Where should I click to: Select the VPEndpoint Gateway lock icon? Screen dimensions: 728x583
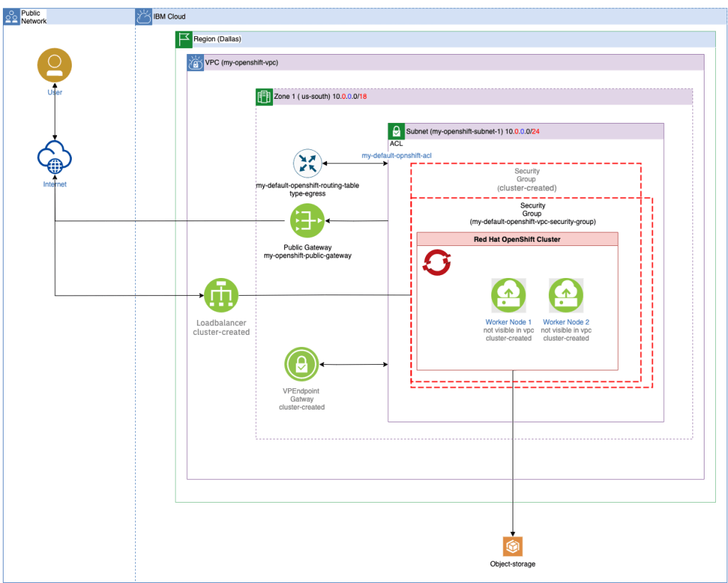pos(301,365)
